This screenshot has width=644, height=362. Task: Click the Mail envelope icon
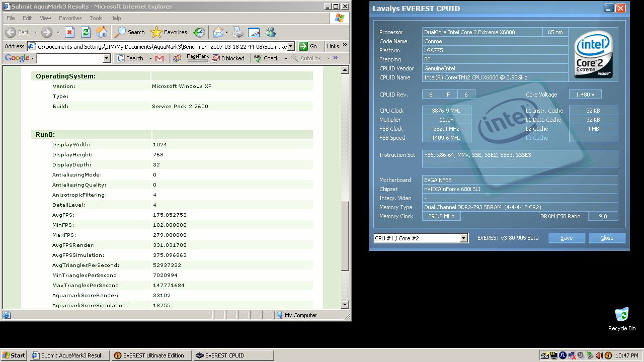pyautogui.click(x=218, y=32)
